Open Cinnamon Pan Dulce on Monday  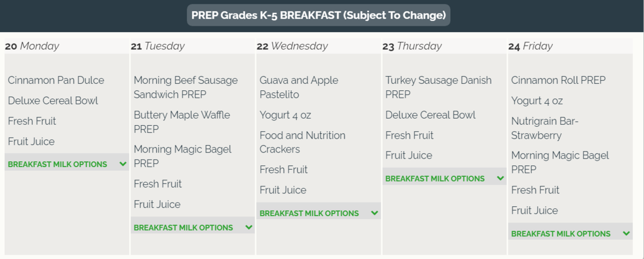56,81
